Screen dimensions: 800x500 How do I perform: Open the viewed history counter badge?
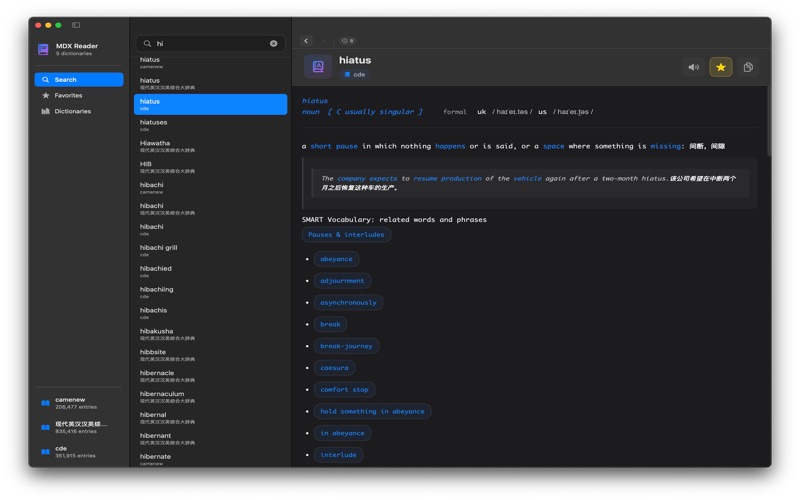pos(348,41)
